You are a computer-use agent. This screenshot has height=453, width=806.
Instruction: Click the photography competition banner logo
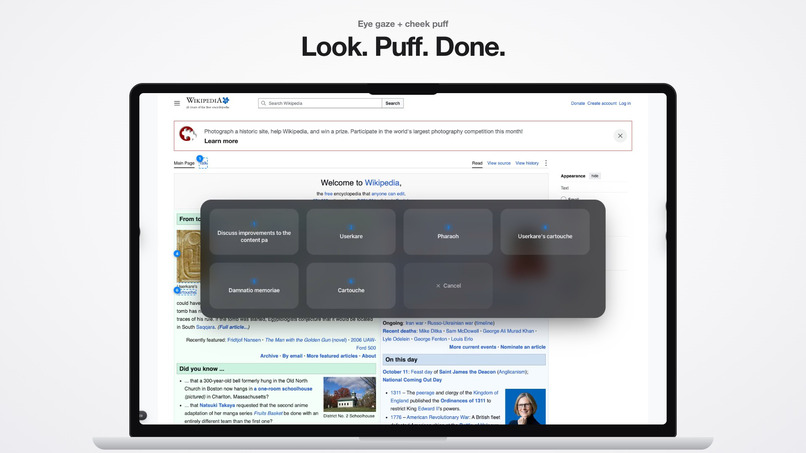[188, 134]
